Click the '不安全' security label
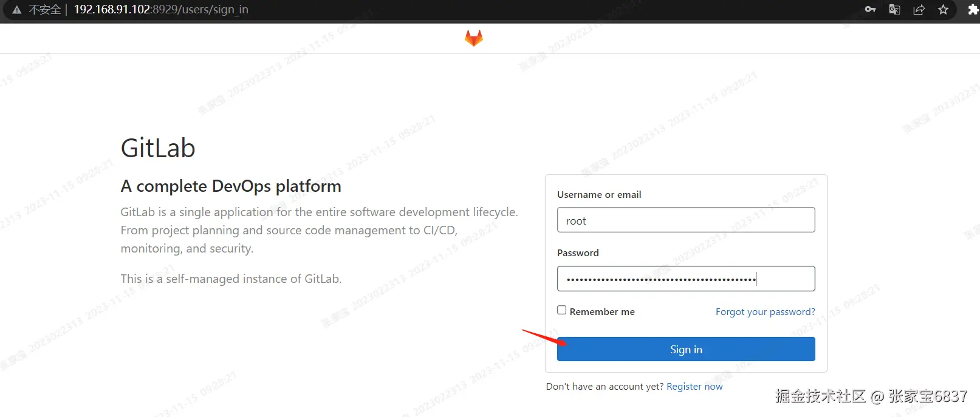 tap(44, 10)
